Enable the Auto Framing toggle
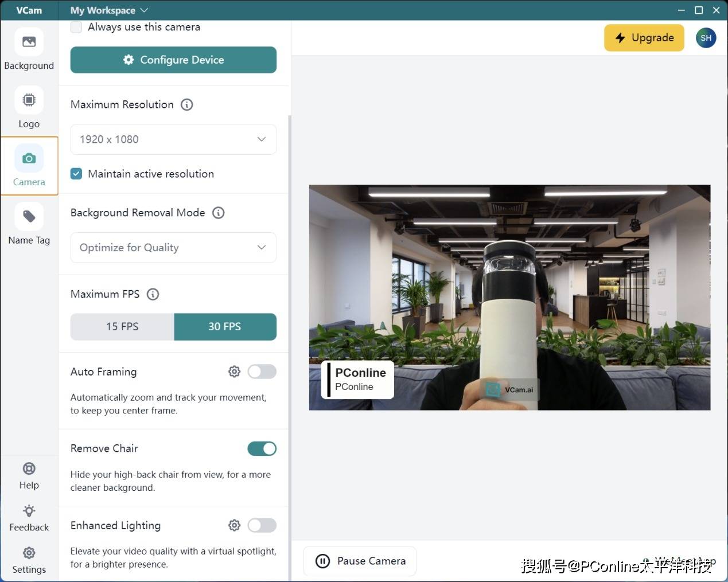728x582 pixels. (262, 372)
